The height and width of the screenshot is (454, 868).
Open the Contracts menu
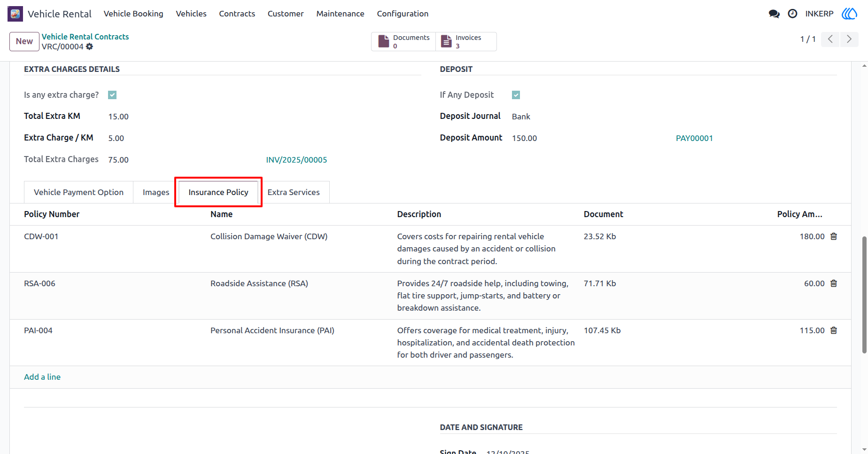click(237, 14)
